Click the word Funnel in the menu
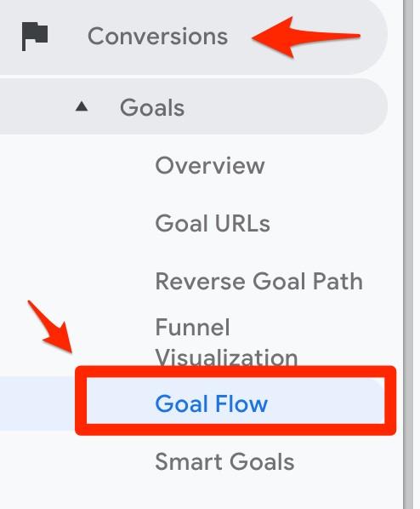Image resolution: width=420 pixels, height=509 pixels. 193,327
